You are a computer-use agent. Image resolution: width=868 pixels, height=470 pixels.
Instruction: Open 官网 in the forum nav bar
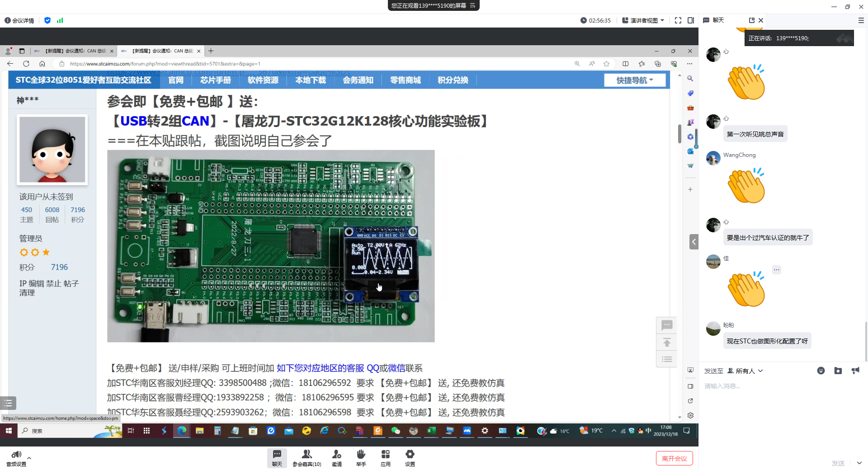point(176,80)
